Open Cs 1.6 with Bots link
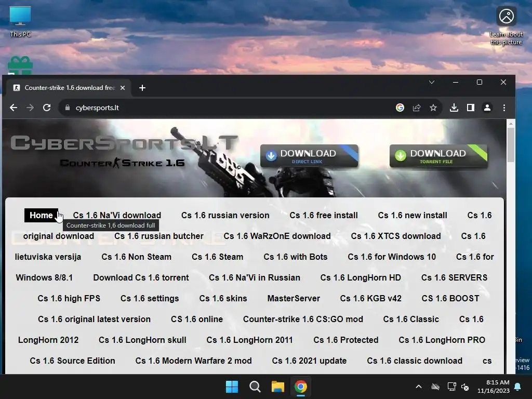This screenshot has width=532, height=399. 296,257
